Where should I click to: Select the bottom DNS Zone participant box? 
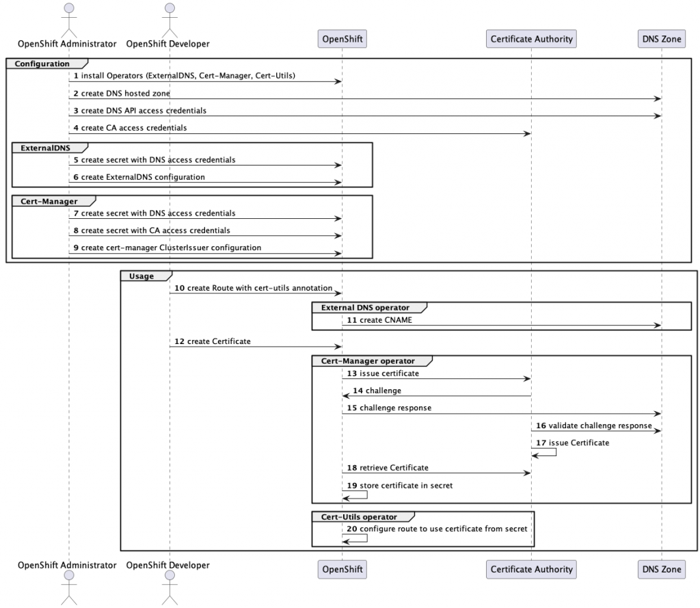pos(662,569)
